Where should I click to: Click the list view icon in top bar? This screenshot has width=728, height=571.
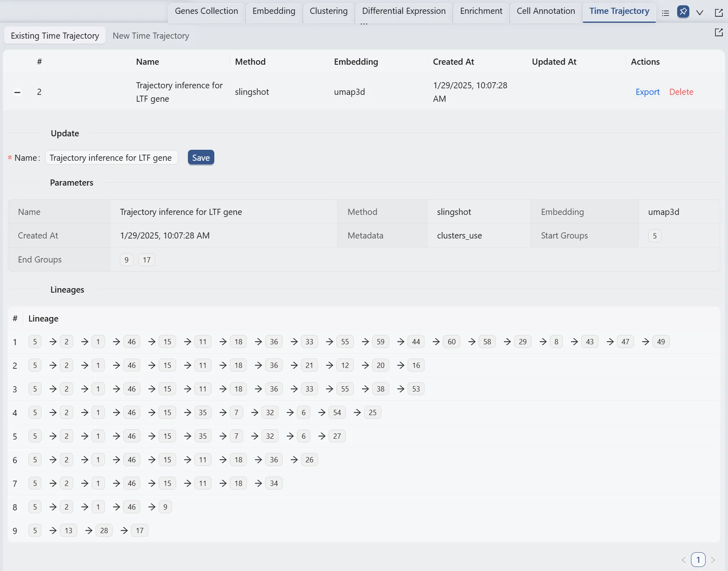[665, 13]
